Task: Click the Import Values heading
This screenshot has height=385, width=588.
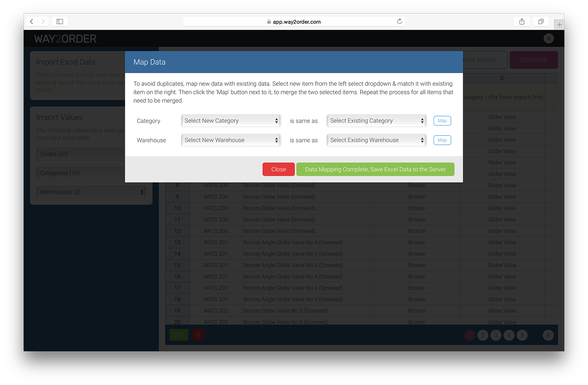Action: pyautogui.click(x=60, y=117)
